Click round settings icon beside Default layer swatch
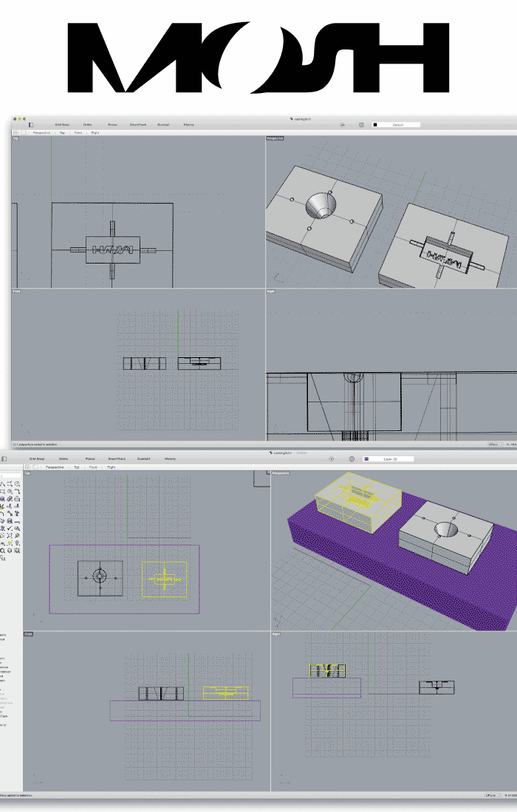 (x=361, y=125)
